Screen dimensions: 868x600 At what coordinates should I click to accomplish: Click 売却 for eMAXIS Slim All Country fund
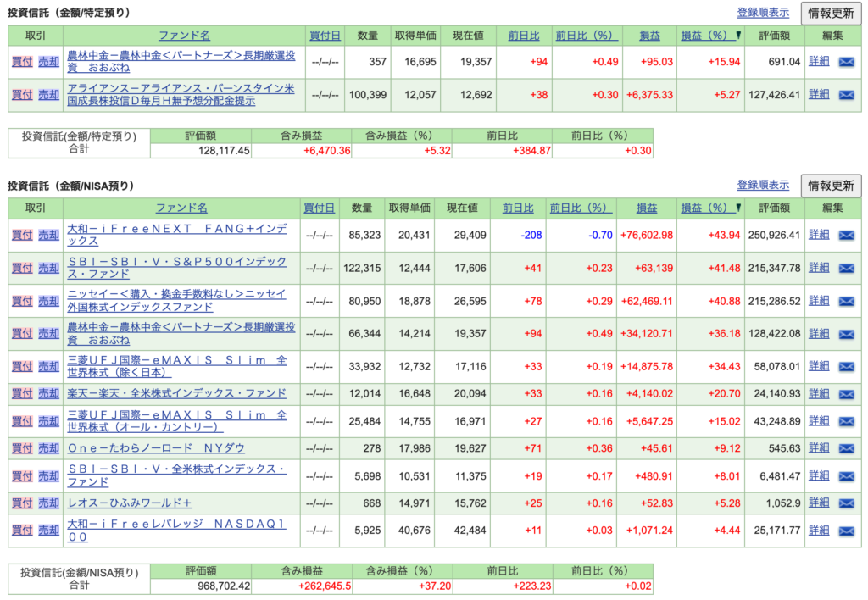click(49, 421)
